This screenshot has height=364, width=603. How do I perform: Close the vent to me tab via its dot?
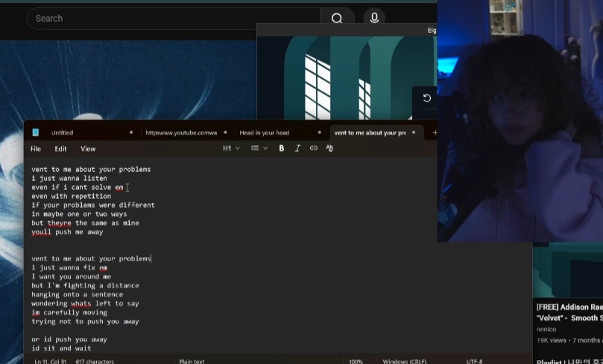tap(414, 132)
